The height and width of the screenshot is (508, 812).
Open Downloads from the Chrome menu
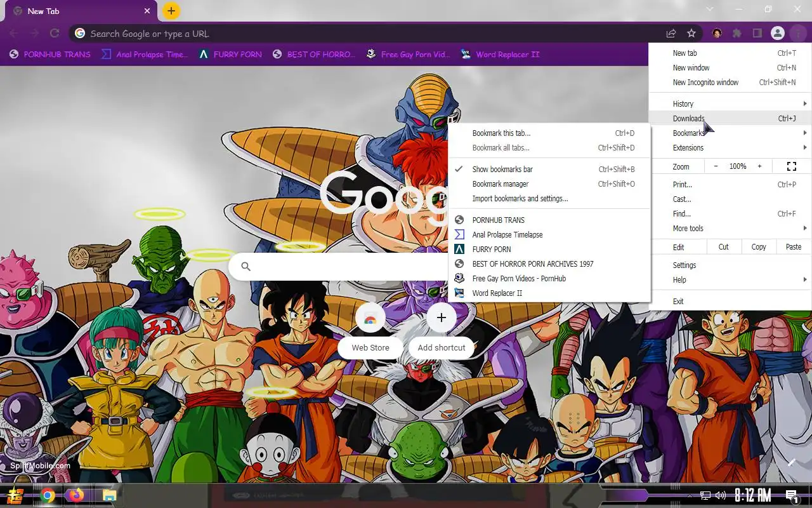(x=730, y=119)
